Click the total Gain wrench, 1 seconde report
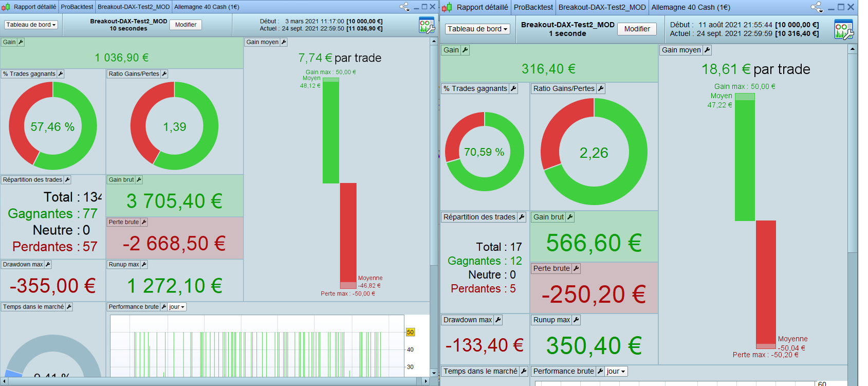 click(465, 50)
